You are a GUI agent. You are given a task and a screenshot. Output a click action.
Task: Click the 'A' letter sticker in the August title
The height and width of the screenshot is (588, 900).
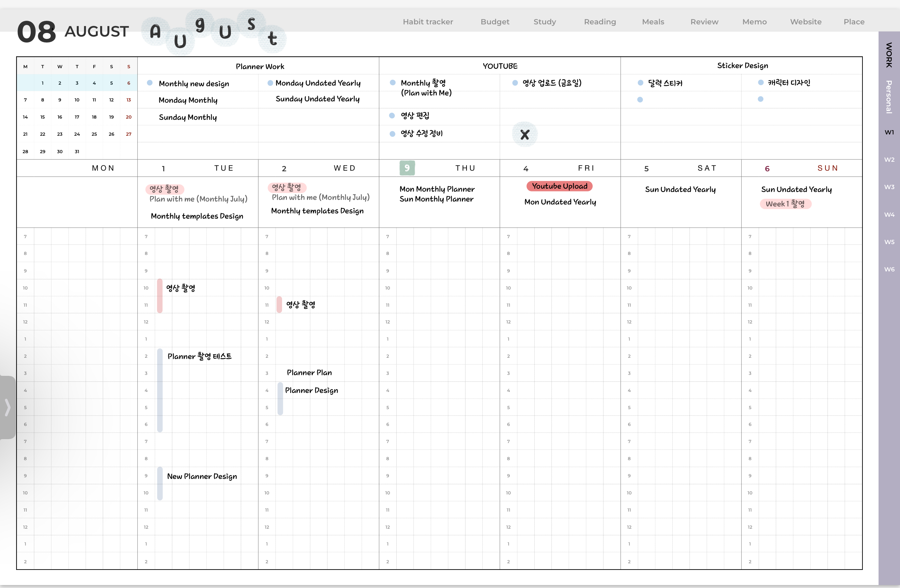pyautogui.click(x=155, y=32)
